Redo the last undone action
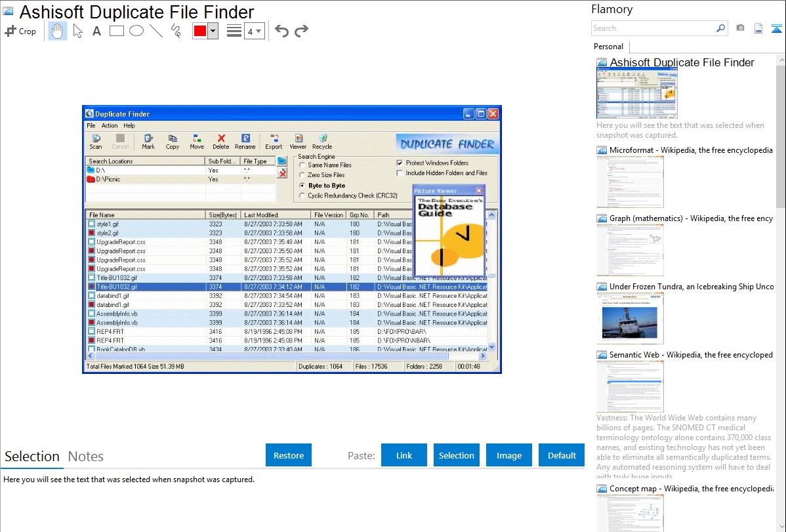786x532 pixels. pyautogui.click(x=301, y=31)
